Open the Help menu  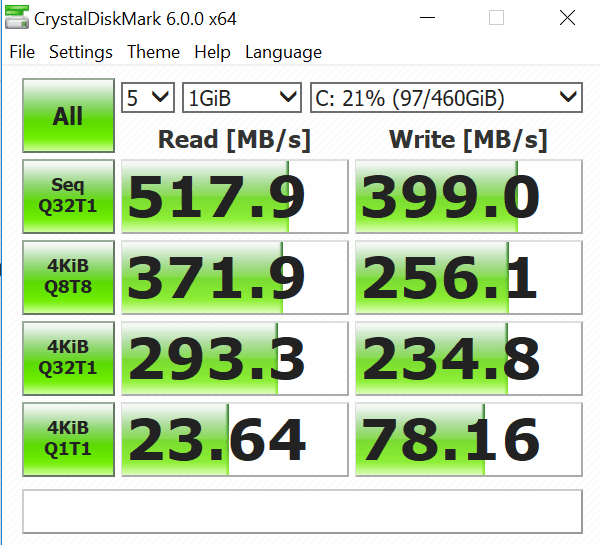212,52
